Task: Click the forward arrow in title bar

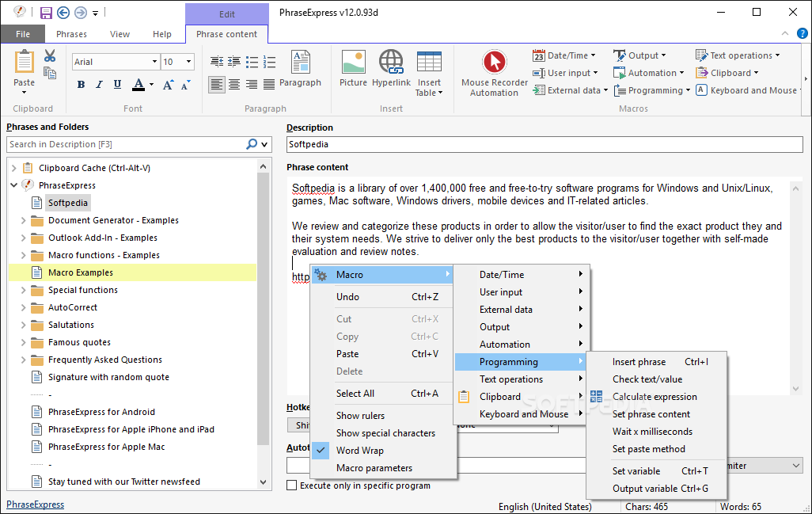Action: click(x=80, y=13)
